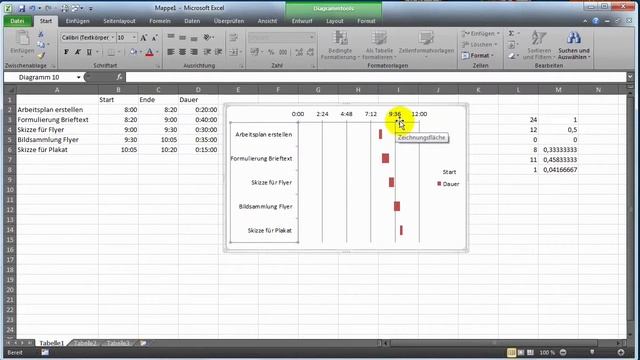Switch to Page Break Preview in status bar

530,352
